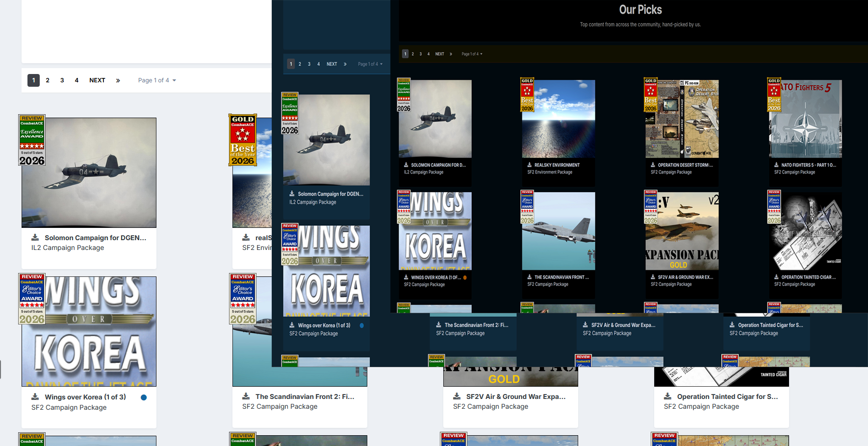The height and width of the screenshot is (446, 868).
Task: Click orange unread dot beside WINGS OVER KOREA
Action: pos(465,277)
